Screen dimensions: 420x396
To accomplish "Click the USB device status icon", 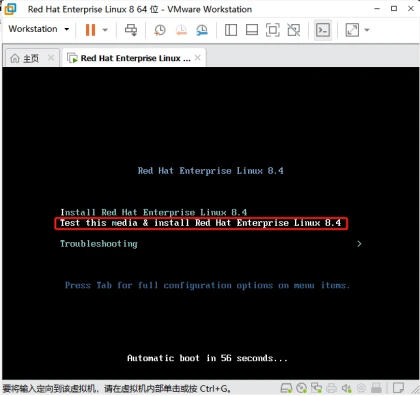I will (x=376, y=388).
